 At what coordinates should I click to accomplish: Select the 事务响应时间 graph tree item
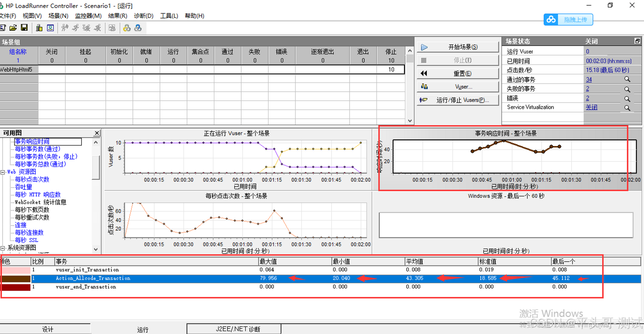tap(48, 142)
